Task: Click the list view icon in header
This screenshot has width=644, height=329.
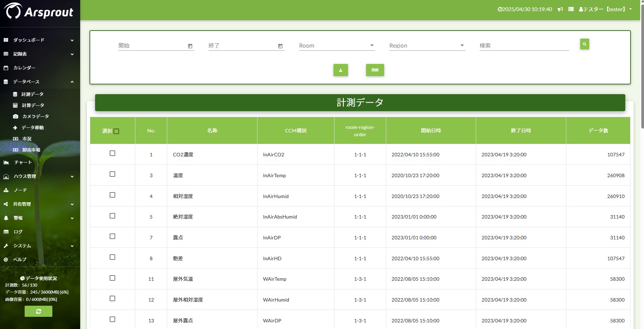Action: pyautogui.click(x=571, y=9)
